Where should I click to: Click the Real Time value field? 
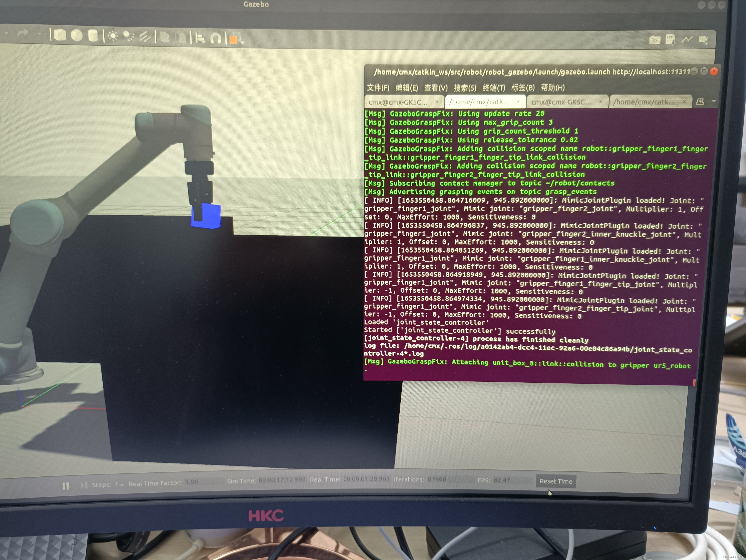point(367,479)
